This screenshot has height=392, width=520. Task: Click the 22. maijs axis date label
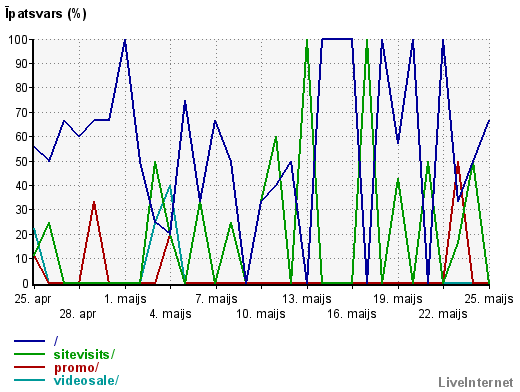443,314
